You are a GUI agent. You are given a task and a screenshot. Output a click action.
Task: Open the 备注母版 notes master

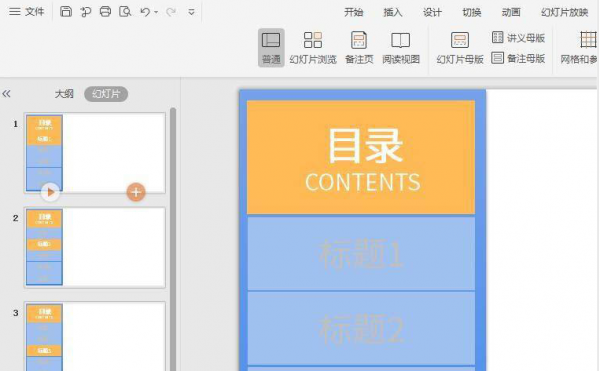pyautogui.click(x=518, y=58)
